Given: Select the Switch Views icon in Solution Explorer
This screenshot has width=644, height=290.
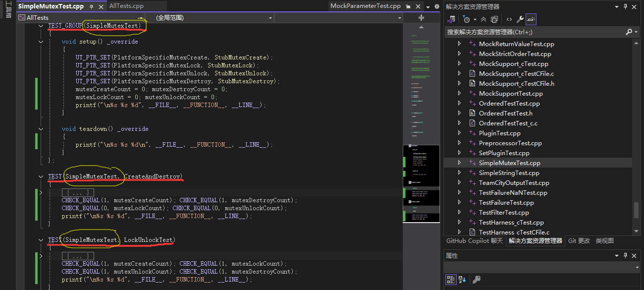Looking at the screenshot, I should coord(451,19).
